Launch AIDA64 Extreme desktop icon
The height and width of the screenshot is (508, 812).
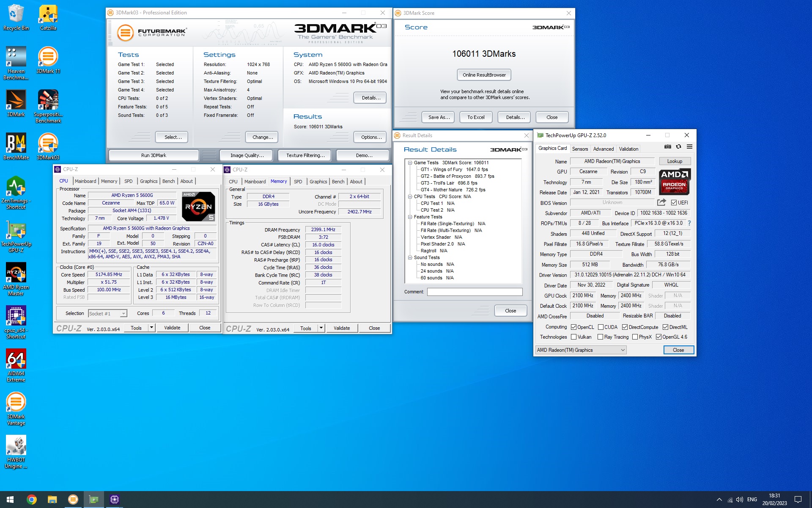point(16,365)
